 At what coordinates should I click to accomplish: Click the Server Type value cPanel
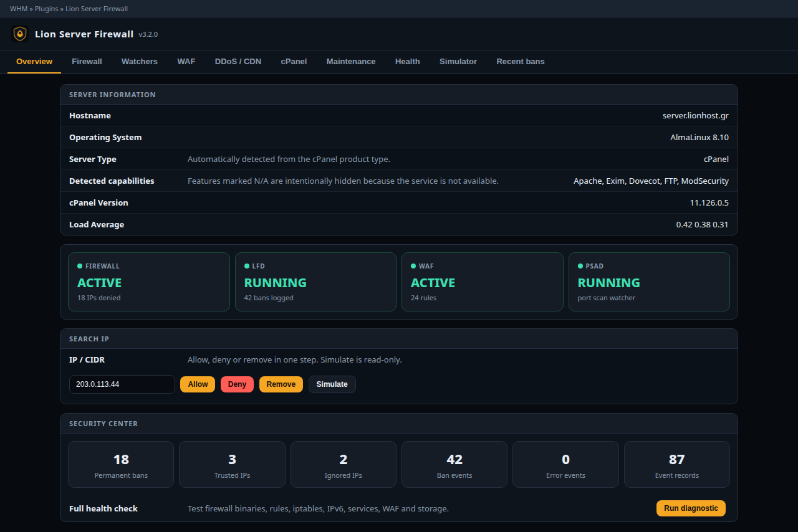pos(716,159)
